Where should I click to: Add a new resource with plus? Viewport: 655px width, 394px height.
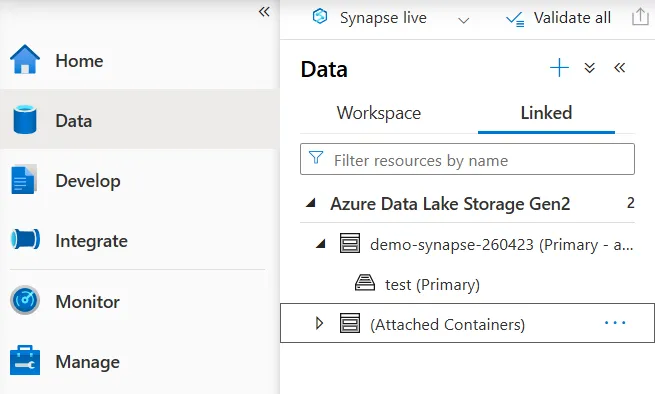coord(559,68)
